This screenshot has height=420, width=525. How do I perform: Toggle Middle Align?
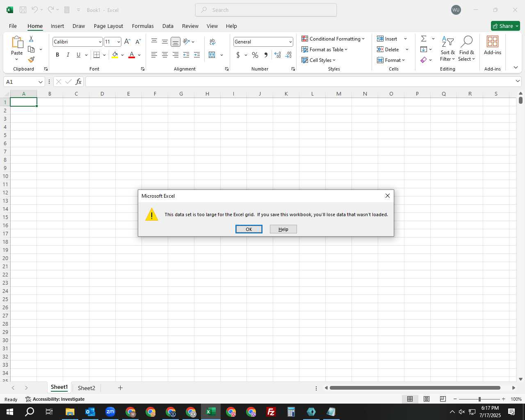click(165, 41)
